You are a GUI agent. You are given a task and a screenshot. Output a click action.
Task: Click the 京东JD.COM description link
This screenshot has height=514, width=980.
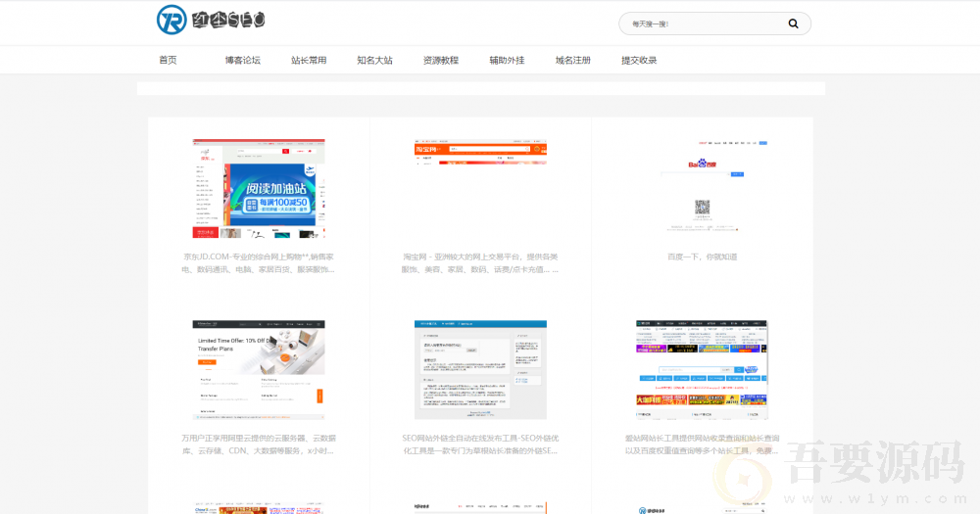259,262
